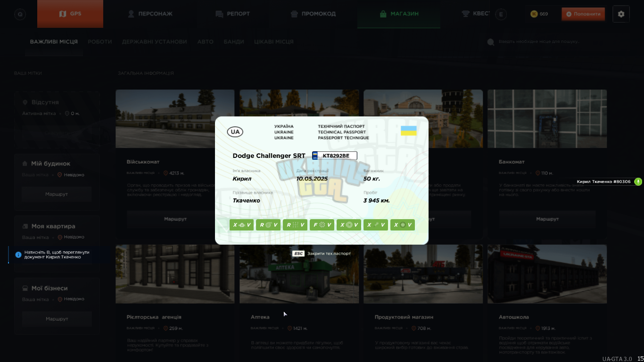Screen dimensions: 644x362
Task: Click Маршрут under Мій будинок
Action: click(57, 194)
